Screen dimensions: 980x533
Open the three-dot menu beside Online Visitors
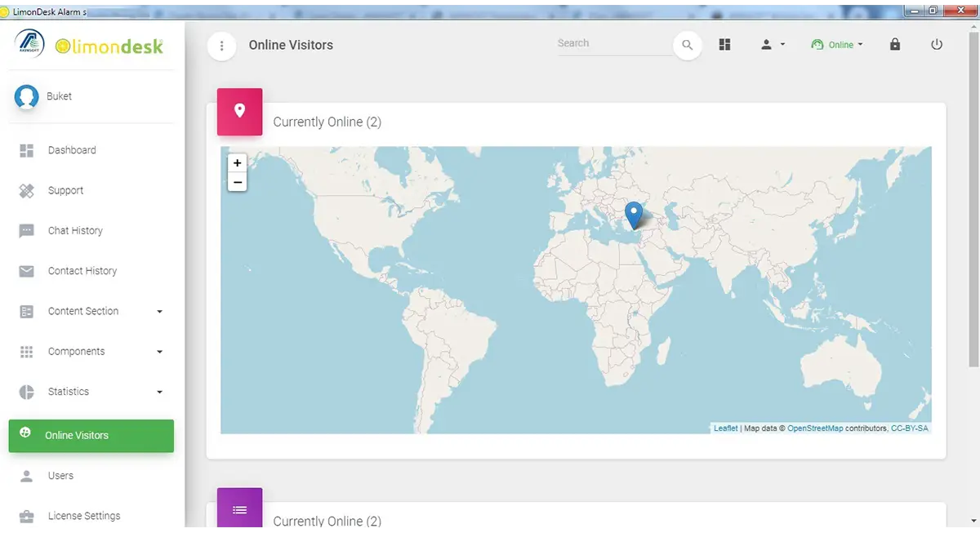222,46
